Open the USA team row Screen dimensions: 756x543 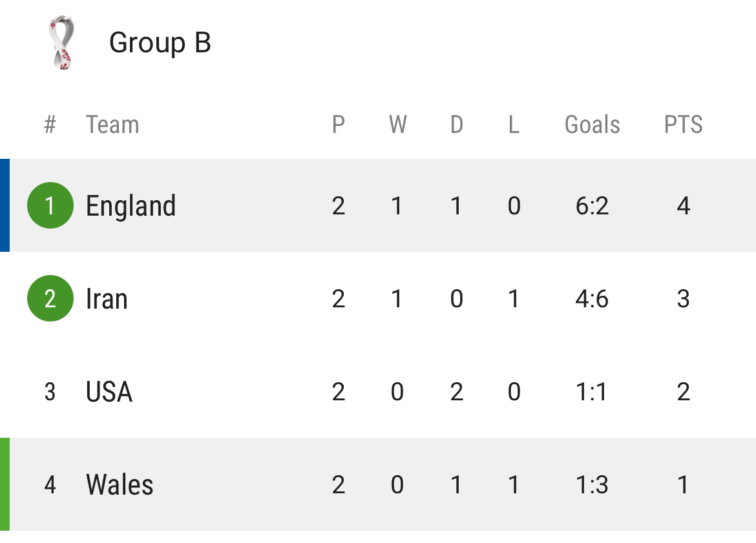(378, 391)
